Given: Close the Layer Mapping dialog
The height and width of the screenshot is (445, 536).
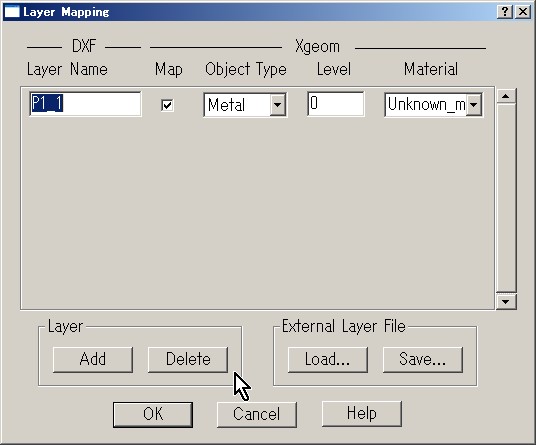Looking at the screenshot, I should pyautogui.click(x=523, y=12).
